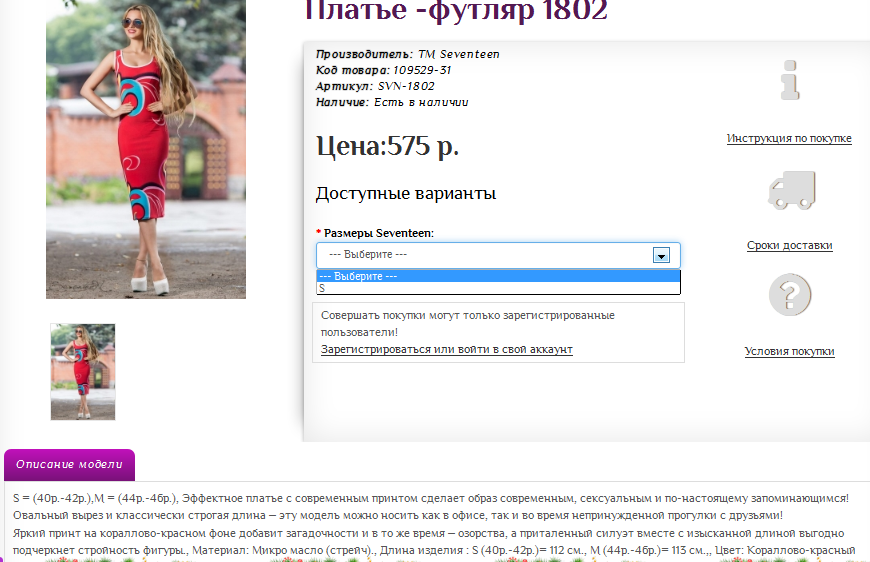Click the question mark icon

[x=790, y=295]
